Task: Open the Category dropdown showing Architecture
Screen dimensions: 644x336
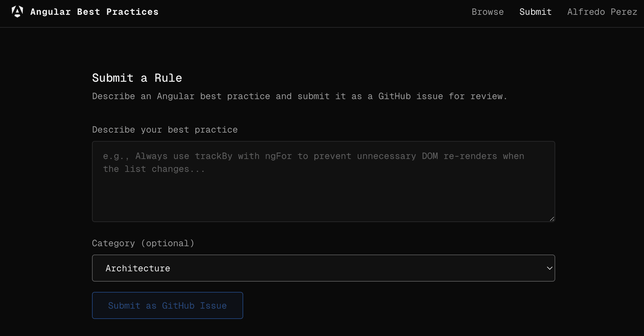Action: point(323,268)
